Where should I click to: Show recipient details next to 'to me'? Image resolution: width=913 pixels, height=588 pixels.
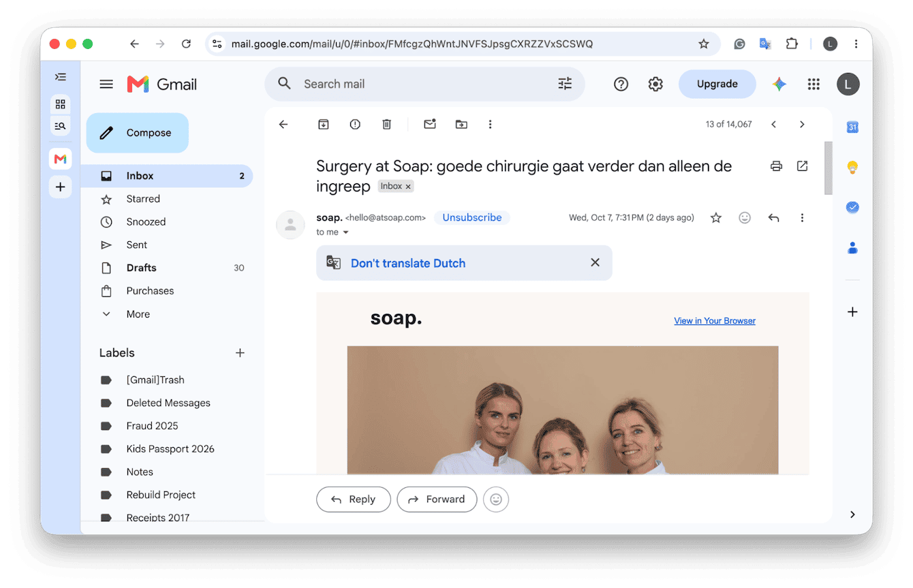pyautogui.click(x=345, y=232)
